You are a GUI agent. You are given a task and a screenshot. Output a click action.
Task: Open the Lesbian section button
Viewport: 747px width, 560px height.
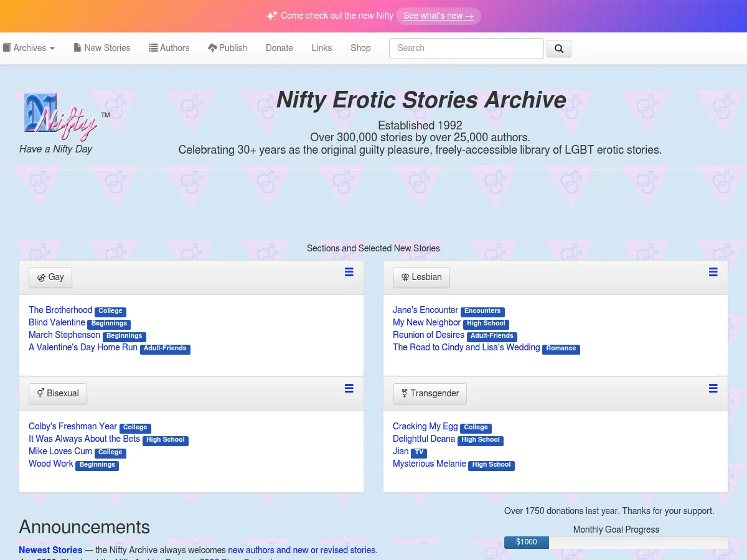tap(421, 278)
